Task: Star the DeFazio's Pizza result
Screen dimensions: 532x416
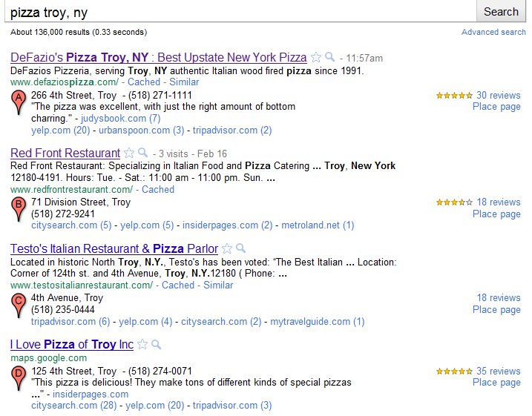Action: [316, 57]
